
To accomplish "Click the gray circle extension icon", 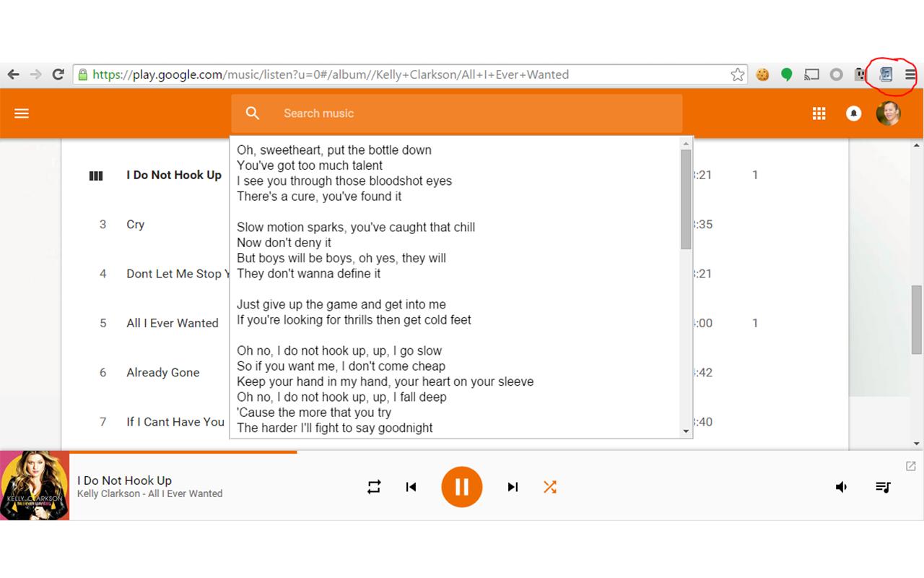I will (x=836, y=74).
